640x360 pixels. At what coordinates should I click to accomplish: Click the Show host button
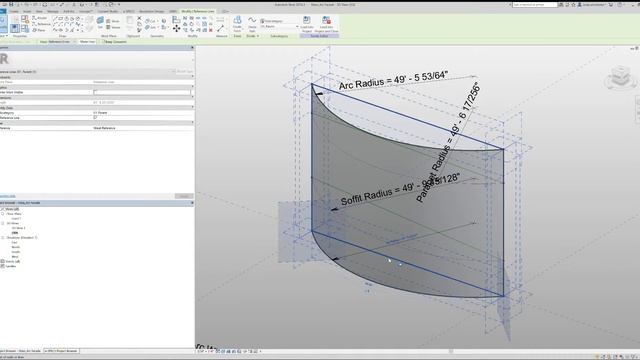pos(87,42)
